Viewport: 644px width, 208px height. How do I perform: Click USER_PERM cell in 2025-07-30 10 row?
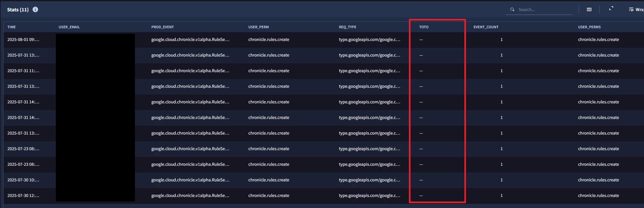pyautogui.click(x=269, y=180)
